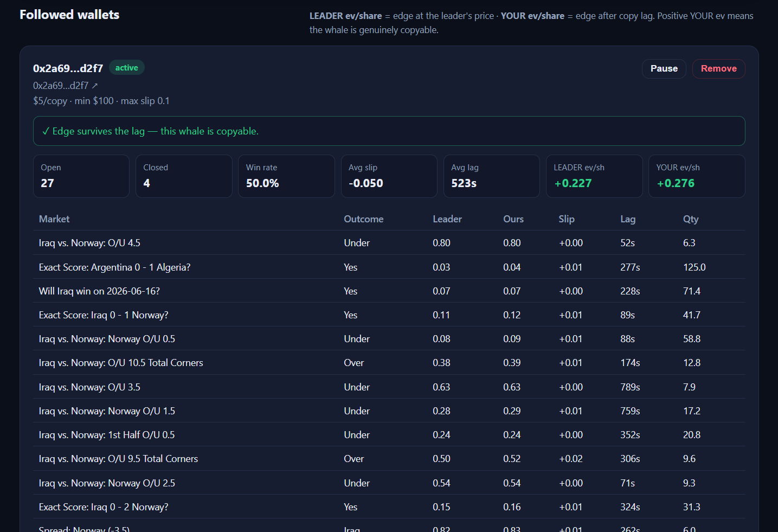Image resolution: width=778 pixels, height=532 pixels.
Task: Click the Win rate stat card
Action: pos(286,176)
